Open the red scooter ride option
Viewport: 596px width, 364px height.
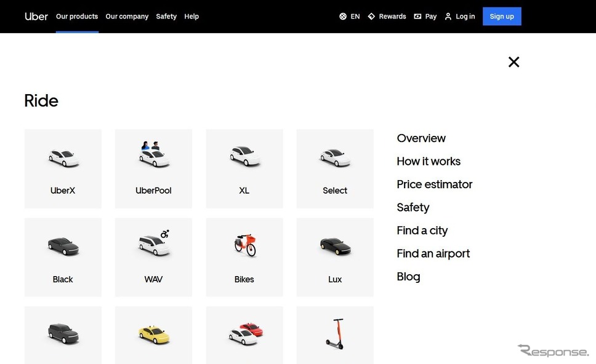coord(335,334)
